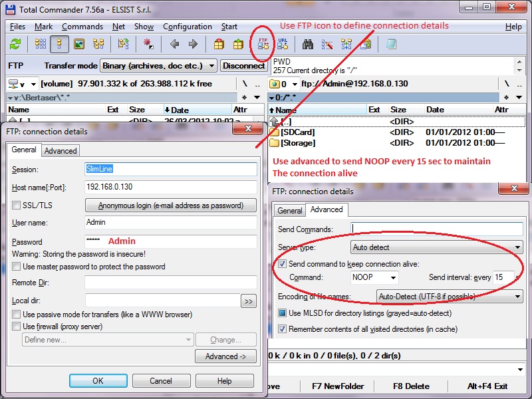The height and width of the screenshot is (399, 532).
Task: Select the Full details view toolbar icon
Action: click(59, 44)
